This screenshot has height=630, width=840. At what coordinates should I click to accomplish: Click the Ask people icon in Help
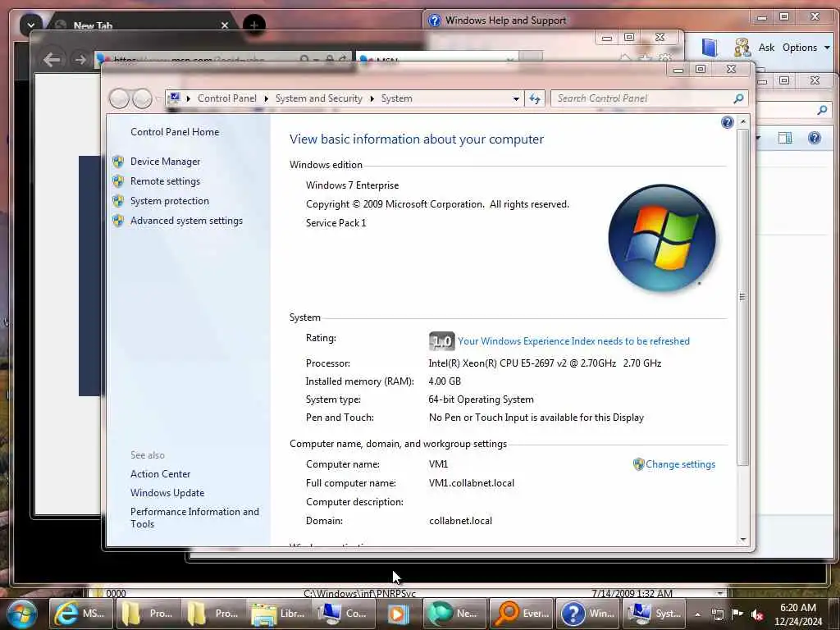click(742, 47)
